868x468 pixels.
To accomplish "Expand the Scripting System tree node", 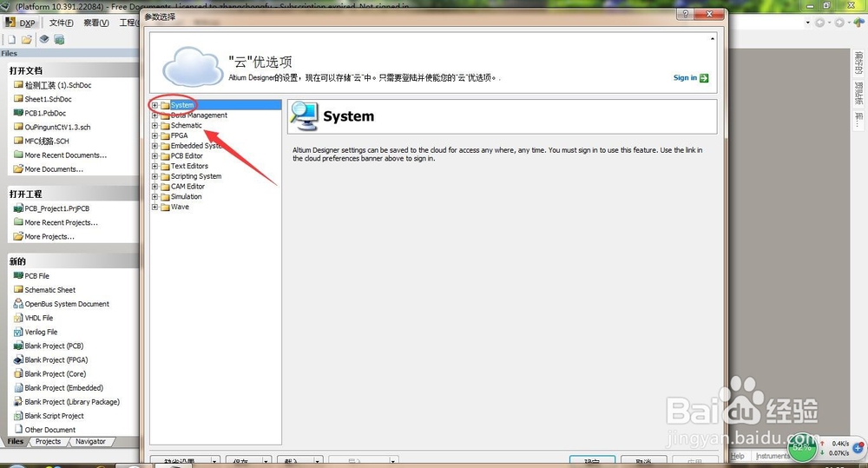I will (x=155, y=176).
